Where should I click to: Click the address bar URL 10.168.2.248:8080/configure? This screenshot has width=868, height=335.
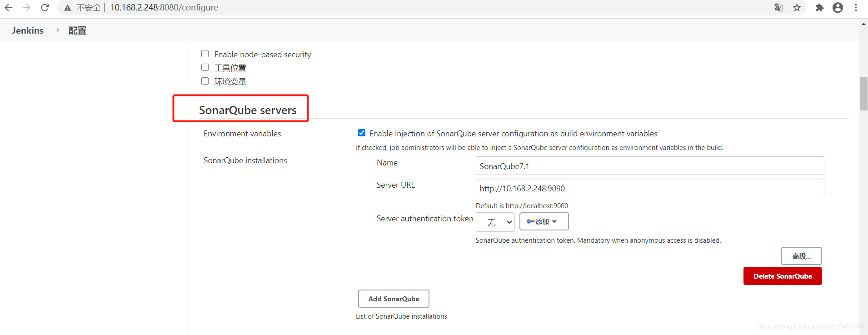pos(164,7)
